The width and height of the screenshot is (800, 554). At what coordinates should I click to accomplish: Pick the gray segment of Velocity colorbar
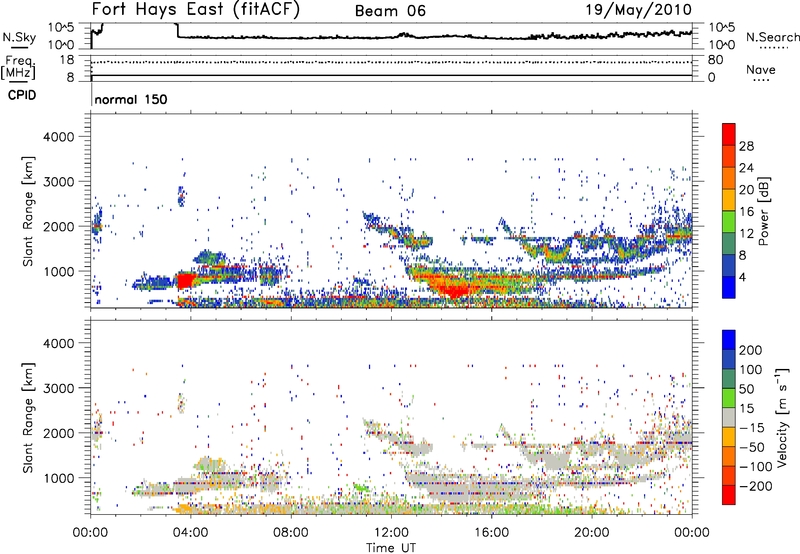click(729, 417)
